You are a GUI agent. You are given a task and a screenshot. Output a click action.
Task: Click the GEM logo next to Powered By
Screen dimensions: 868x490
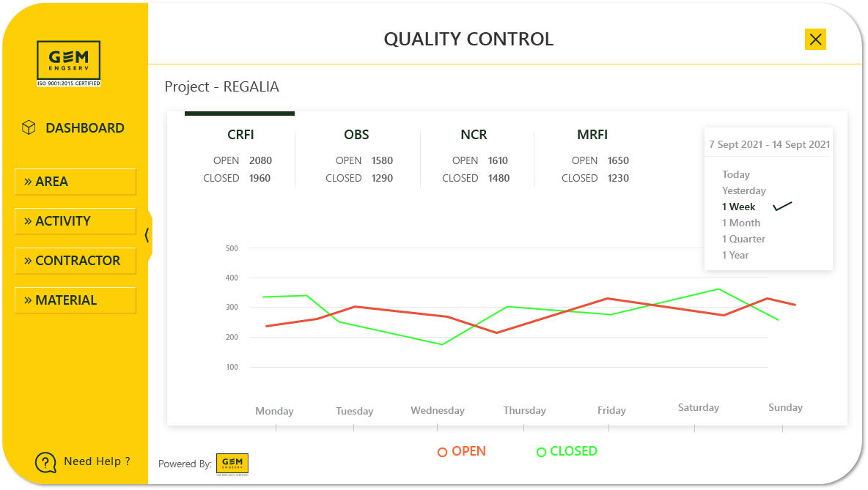click(233, 463)
